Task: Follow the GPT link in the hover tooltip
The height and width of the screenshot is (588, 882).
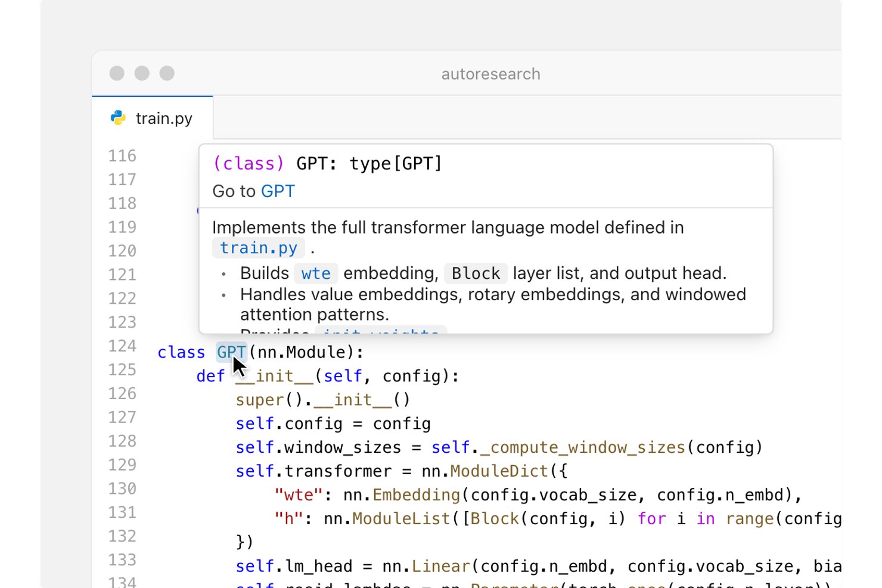Action: [278, 191]
